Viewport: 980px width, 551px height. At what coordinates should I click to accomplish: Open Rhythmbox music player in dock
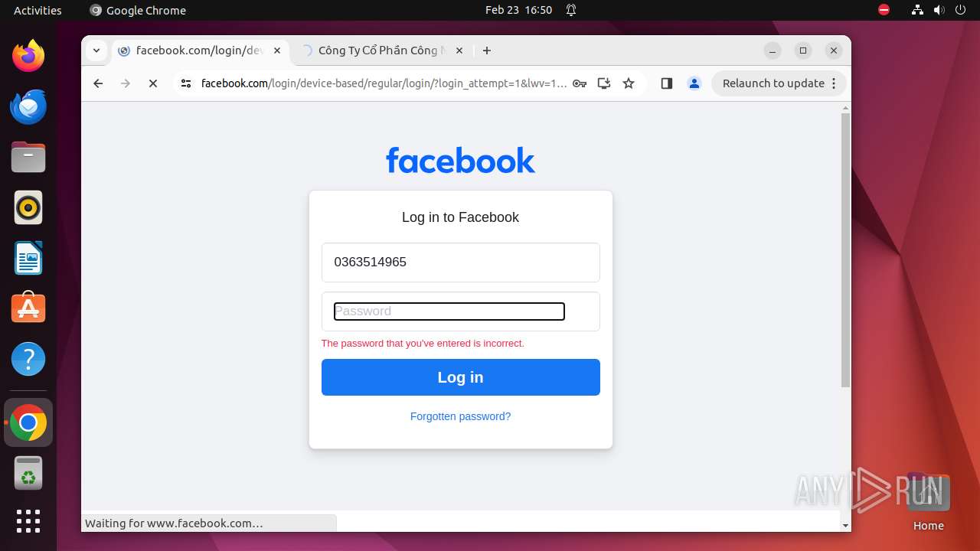(x=28, y=207)
